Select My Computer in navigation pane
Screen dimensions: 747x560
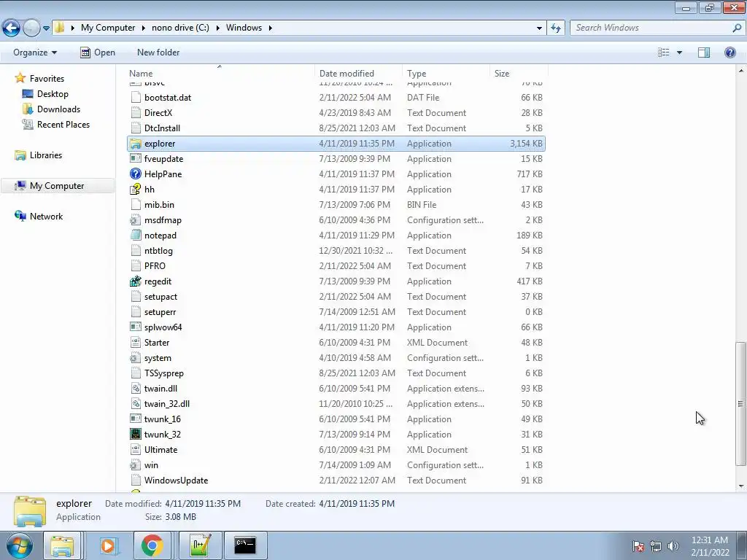click(x=57, y=186)
